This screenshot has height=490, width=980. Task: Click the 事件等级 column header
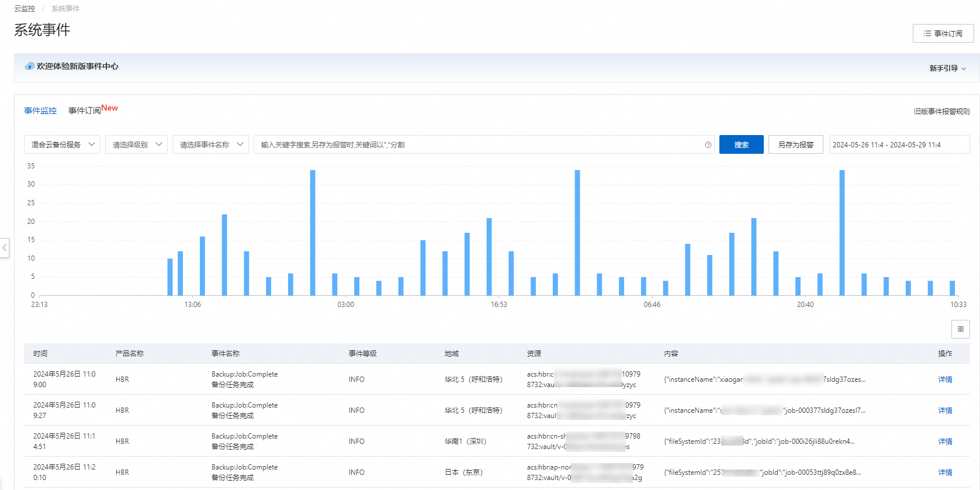(363, 354)
